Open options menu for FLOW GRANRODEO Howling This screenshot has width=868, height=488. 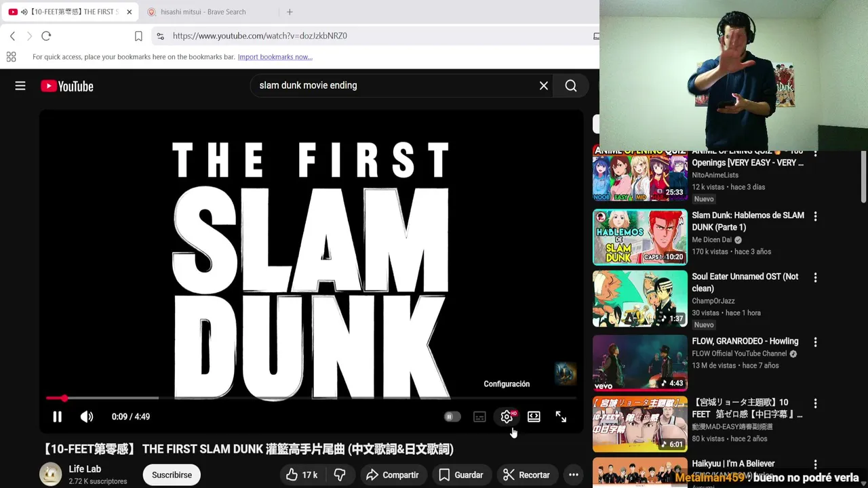815,342
